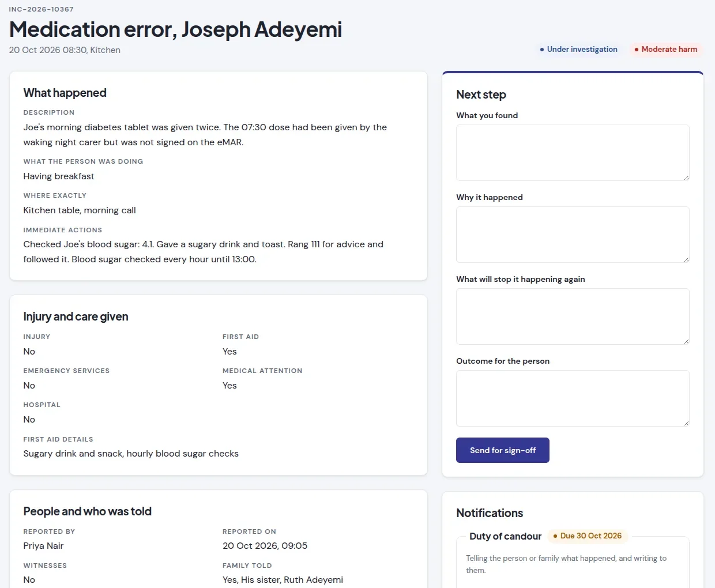715x588 pixels.
Task: Click the immediate actions blood sugar text
Action: coord(204,252)
